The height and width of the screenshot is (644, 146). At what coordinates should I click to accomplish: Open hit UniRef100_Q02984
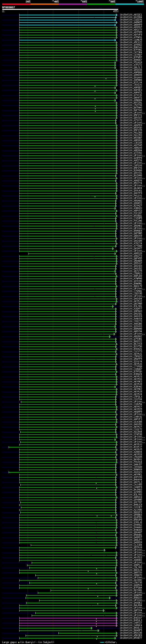point(131,17)
